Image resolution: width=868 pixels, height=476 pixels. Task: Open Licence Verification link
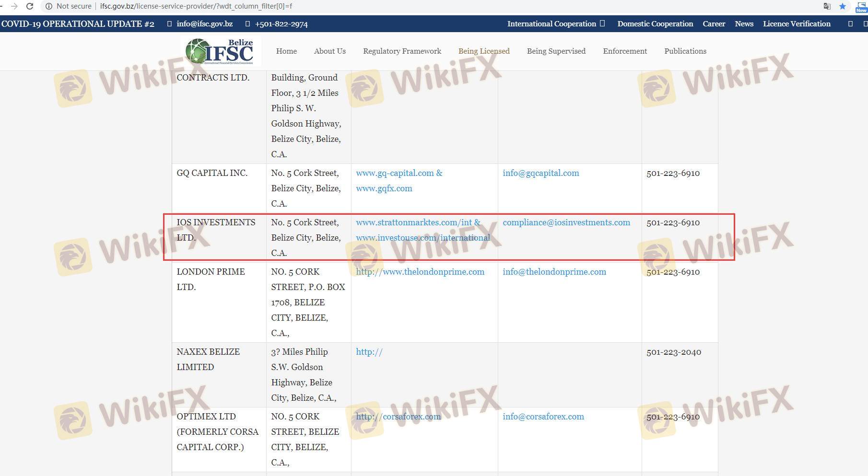796,23
